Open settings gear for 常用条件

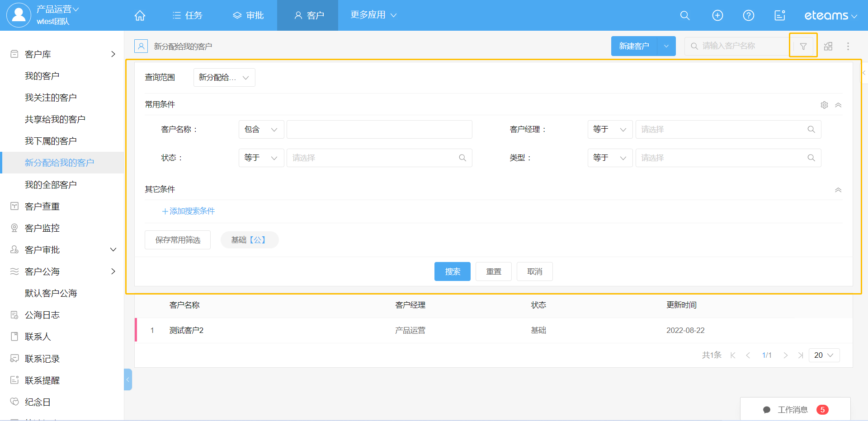[824, 105]
